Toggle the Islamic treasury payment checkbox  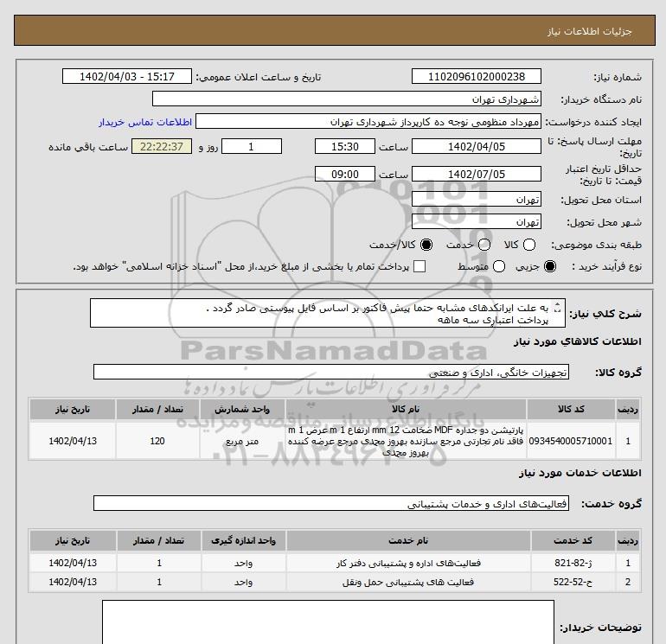point(419,266)
